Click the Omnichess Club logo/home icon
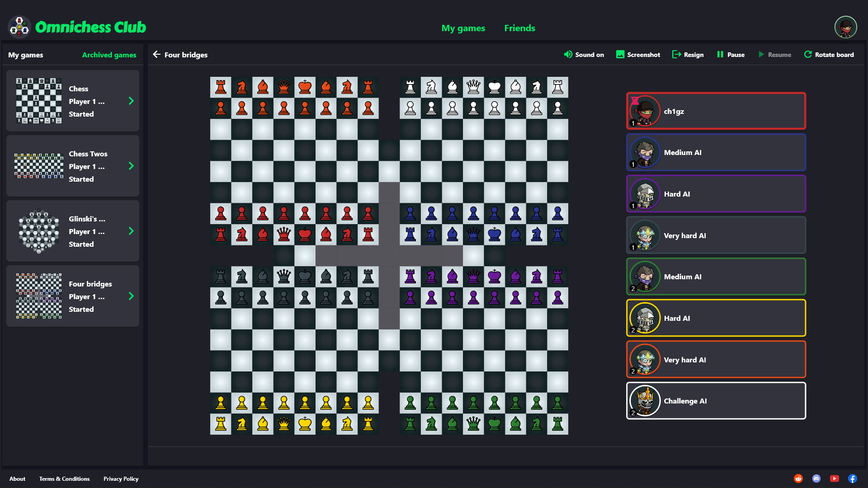 coord(20,27)
